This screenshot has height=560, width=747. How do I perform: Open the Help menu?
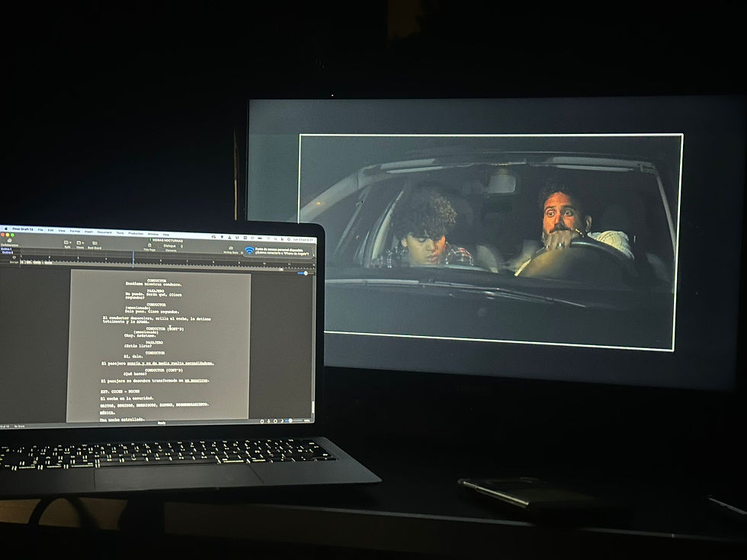point(166,235)
